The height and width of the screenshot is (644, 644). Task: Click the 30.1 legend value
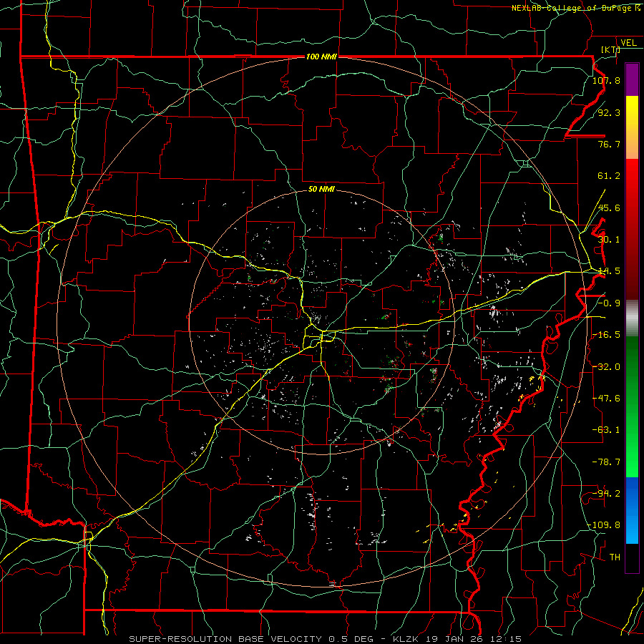(x=609, y=240)
